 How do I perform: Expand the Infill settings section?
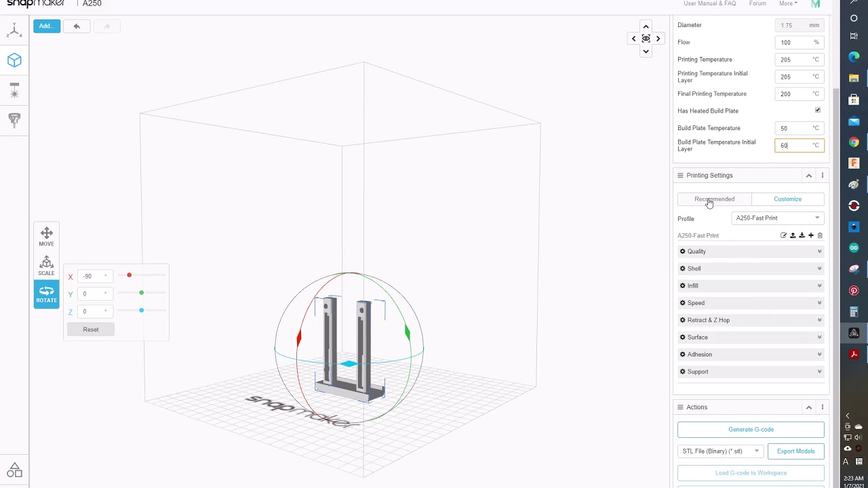pos(751,286)
